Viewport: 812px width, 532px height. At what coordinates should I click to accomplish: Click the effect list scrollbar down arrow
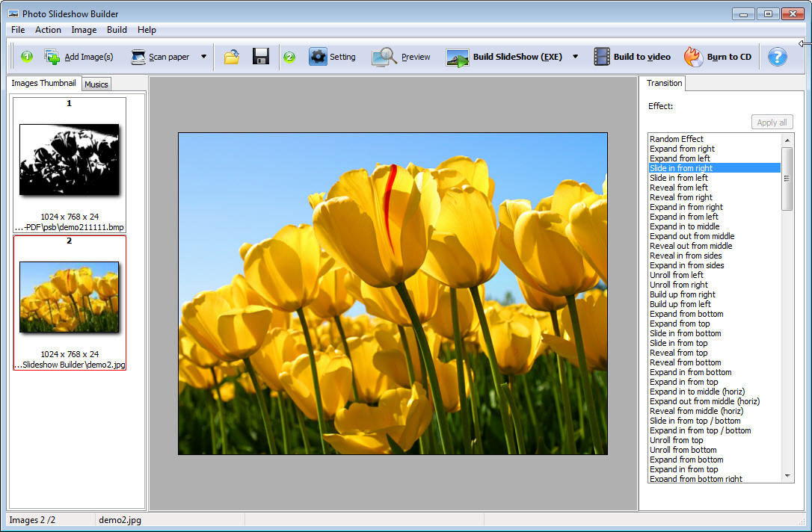(787, 476)
